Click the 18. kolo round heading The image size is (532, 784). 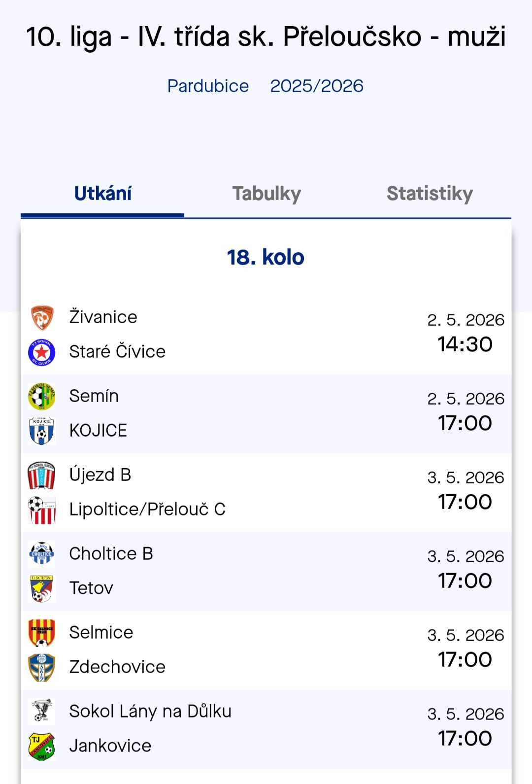click(266, 257)
